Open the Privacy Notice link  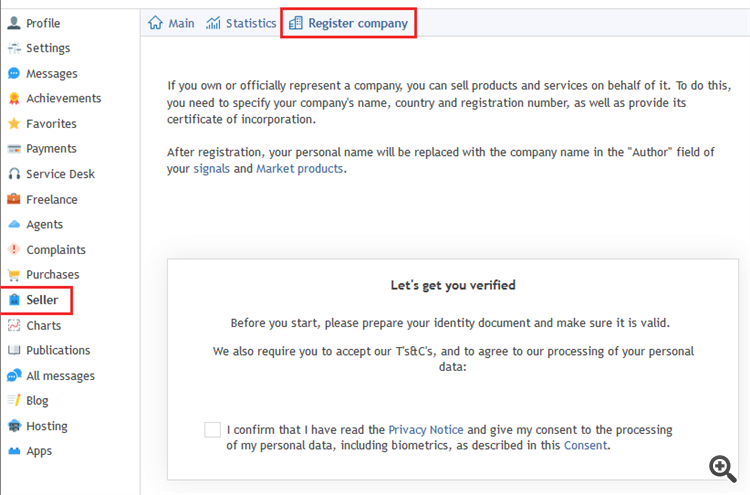pyautogui.click(x=426, y=429)
